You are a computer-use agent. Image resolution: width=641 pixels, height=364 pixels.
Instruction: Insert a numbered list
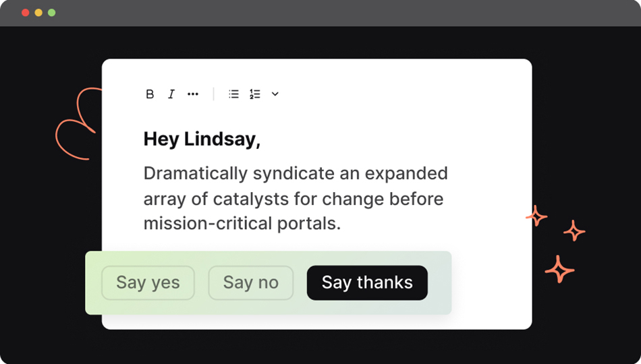tap(254, 94)
